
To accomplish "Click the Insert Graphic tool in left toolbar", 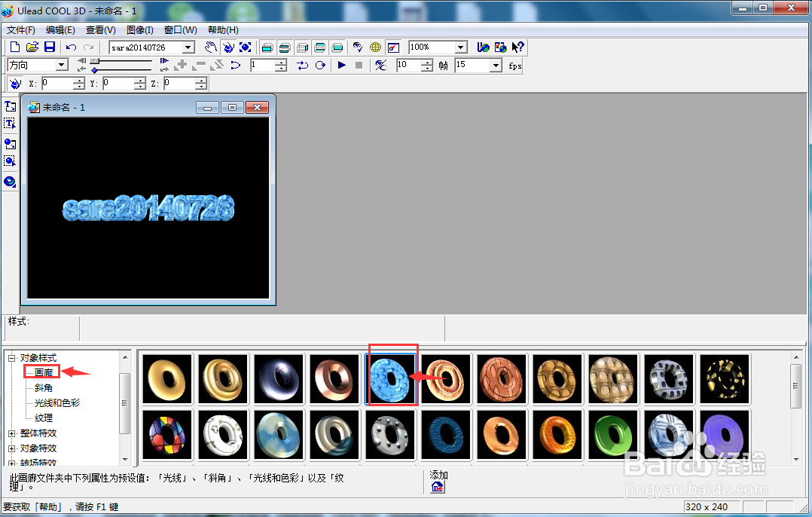I will click(x=10, y=143).
